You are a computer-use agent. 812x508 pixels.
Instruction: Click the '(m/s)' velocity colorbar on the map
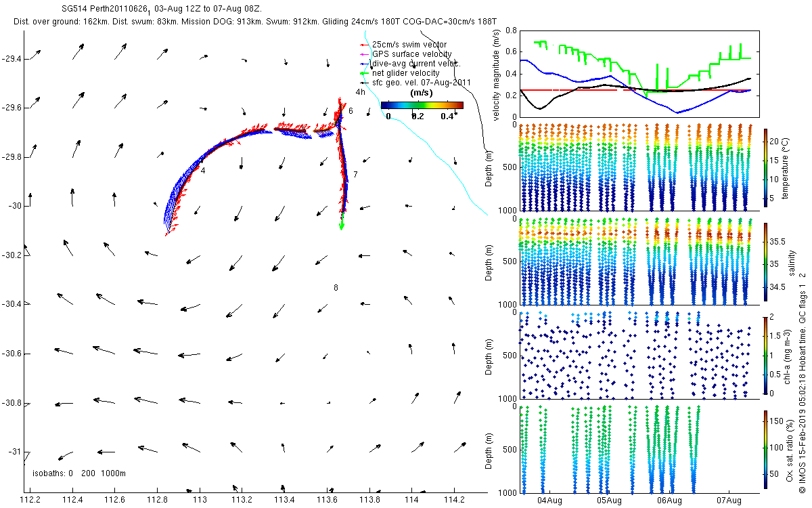pos(422,105)
